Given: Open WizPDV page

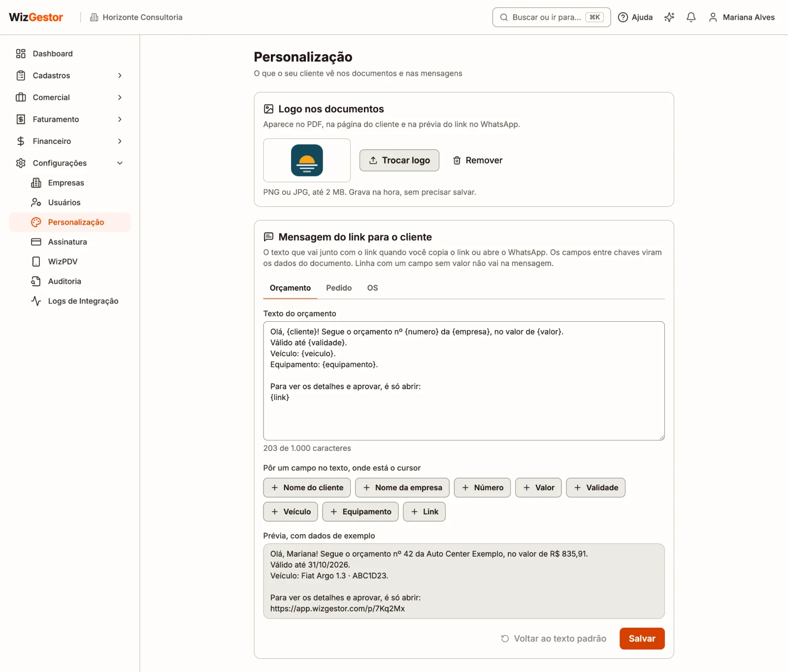Looking at the screenshot, I should pos(70,262).
